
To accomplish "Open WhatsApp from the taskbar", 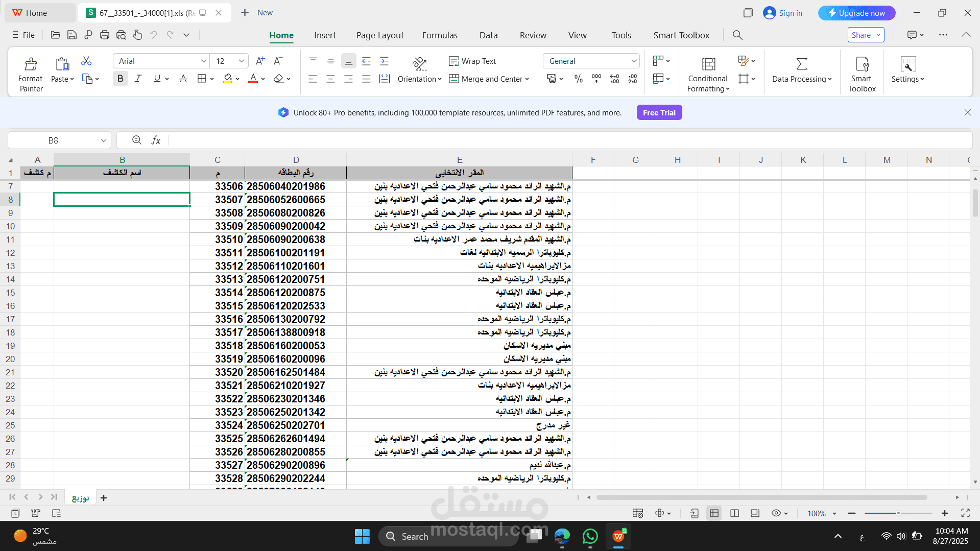I will click(x=590, y=536).
